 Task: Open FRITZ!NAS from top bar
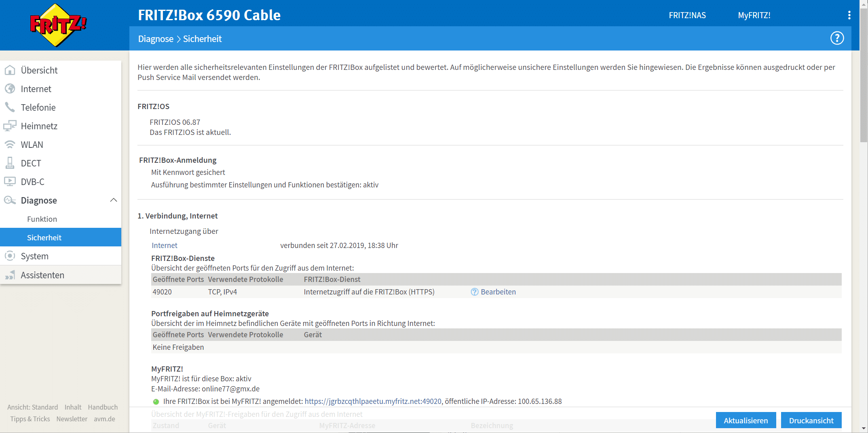(x=687, y=15)
